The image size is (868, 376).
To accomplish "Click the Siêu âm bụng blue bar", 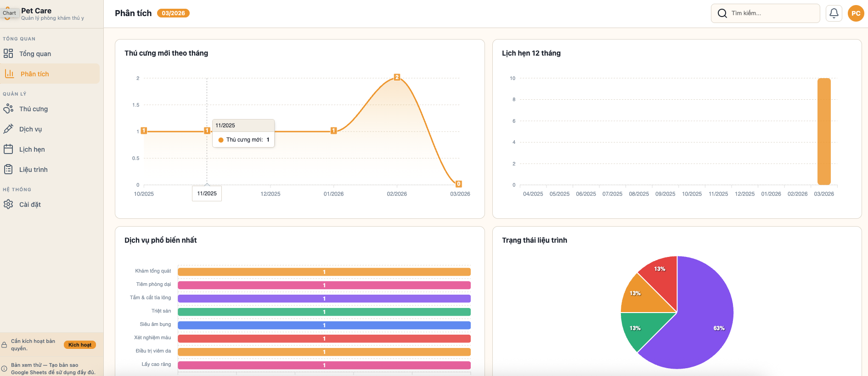I will 324,325.
